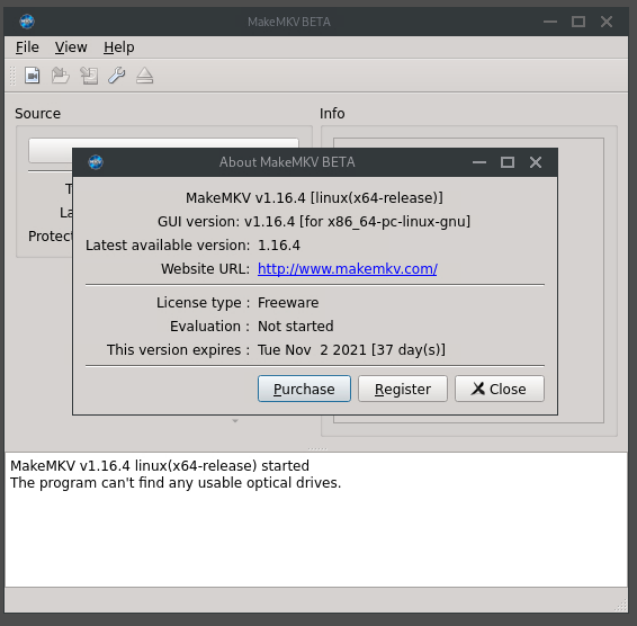637x626 pixels.
Task: Click the 'MakeMKV v1.16.4 linux(x64-release) started' log line
Action: coord(160,466)
